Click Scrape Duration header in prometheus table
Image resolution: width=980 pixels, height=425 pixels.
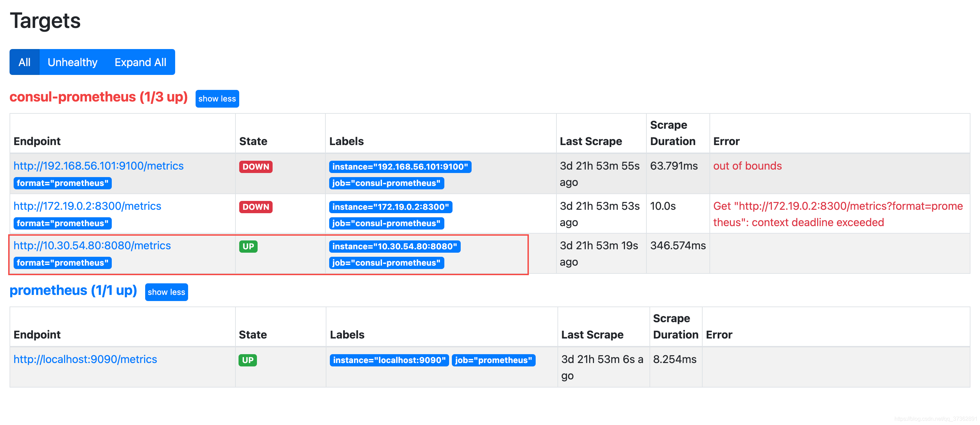click(x=676, y=327)
